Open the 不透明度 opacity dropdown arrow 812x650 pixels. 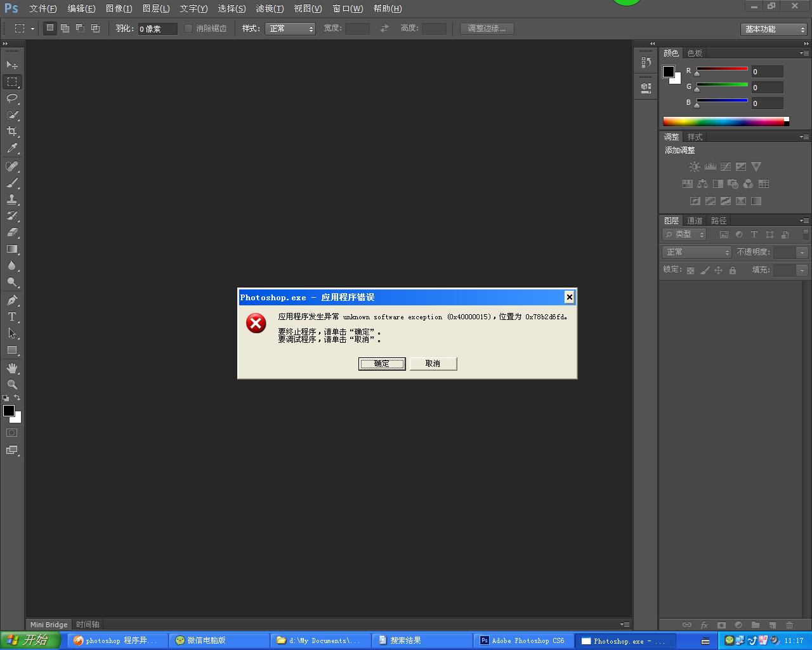802,253
